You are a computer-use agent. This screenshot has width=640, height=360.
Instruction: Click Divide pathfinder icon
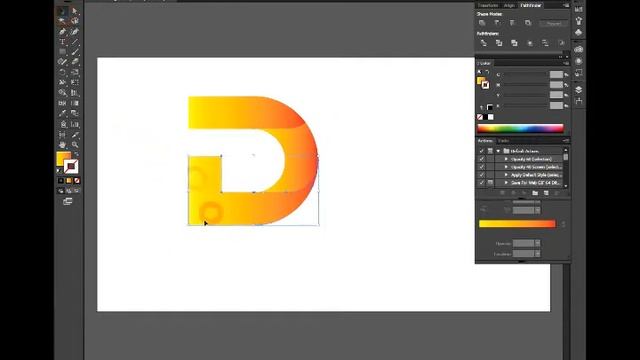pyautogui.click(x=484, y=43)
